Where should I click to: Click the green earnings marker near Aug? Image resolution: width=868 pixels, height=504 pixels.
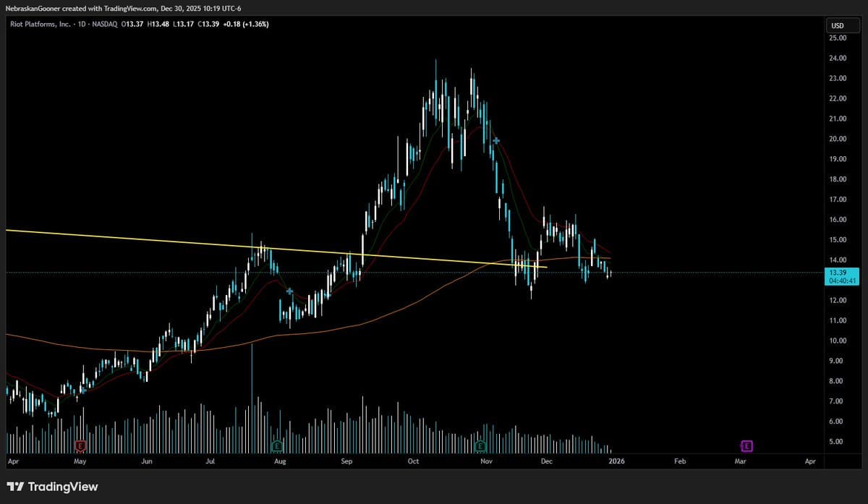click(276, 445)
